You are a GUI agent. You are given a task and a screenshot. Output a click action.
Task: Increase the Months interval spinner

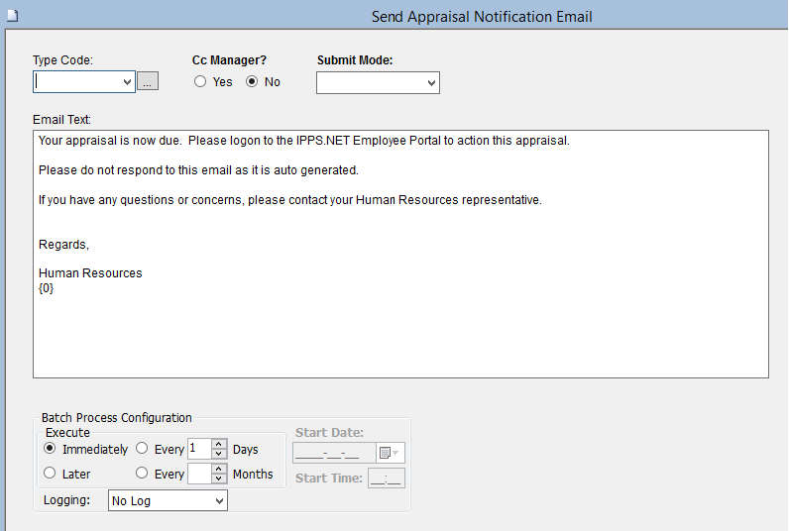[x=220, y=469]
